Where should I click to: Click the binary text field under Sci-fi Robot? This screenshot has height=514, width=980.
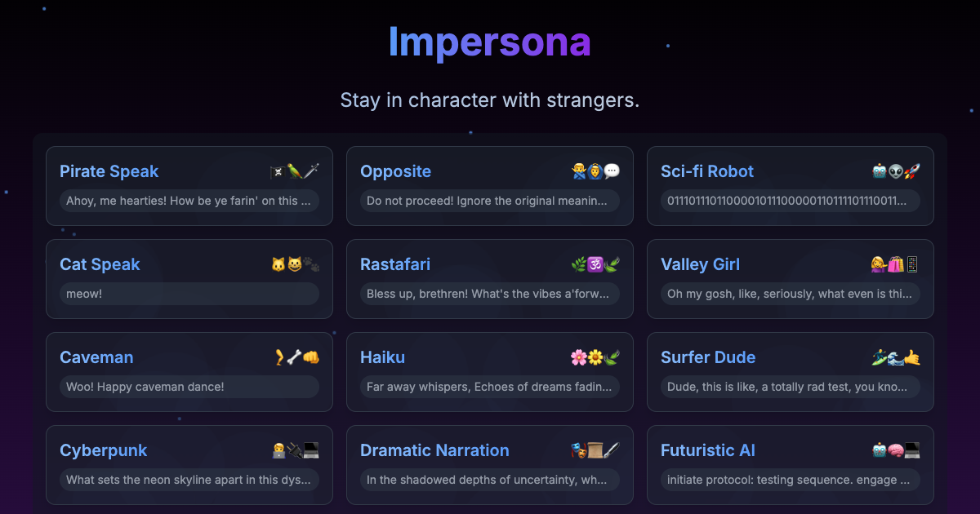790,201
